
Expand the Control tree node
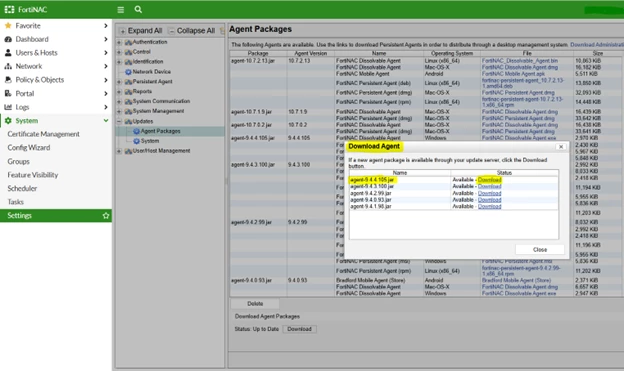[119, 52]
